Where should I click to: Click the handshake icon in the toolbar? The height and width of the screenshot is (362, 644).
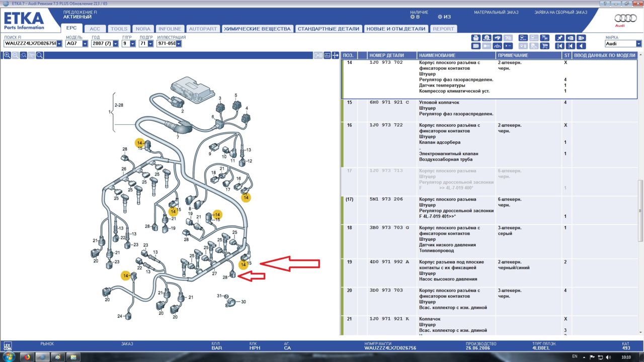point(497,38)
